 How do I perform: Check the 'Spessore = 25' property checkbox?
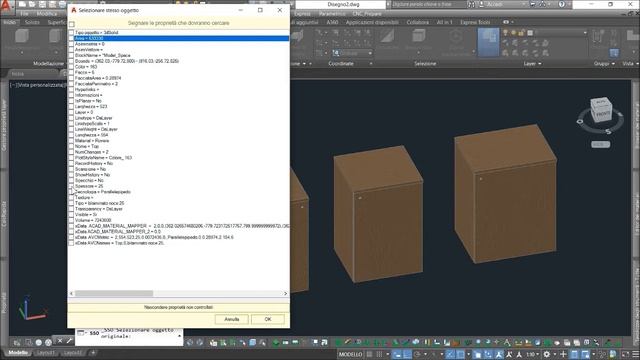pos(71,186)
